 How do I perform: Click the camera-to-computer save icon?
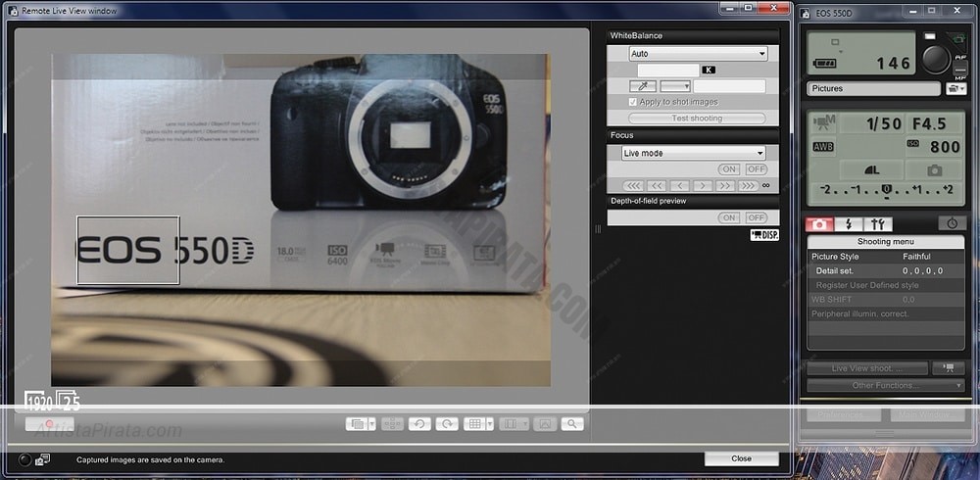coord(42,459)
